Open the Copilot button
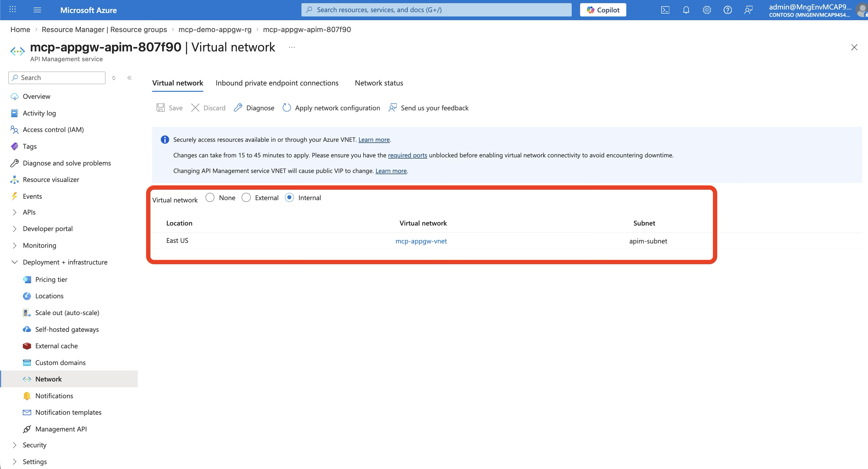This screenshot has height=469, width=868. coord(603,10)
